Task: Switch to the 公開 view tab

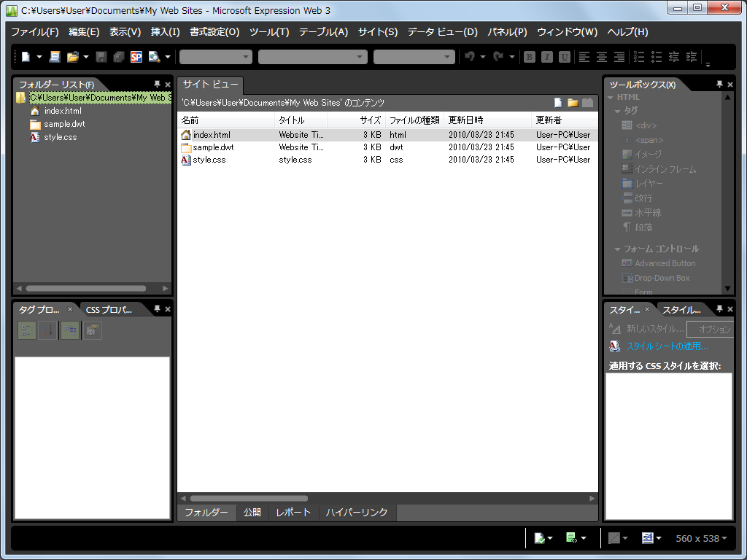Action: [x=252, y=513]
